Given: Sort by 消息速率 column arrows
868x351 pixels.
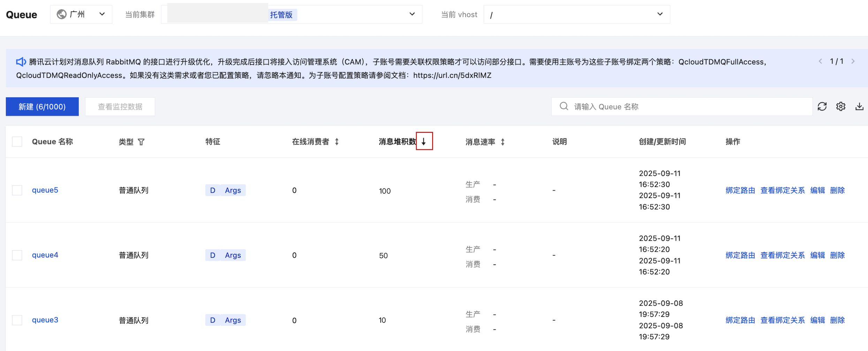Looking at the screenshot, I should pyautogui.click(x=503, y=142).
